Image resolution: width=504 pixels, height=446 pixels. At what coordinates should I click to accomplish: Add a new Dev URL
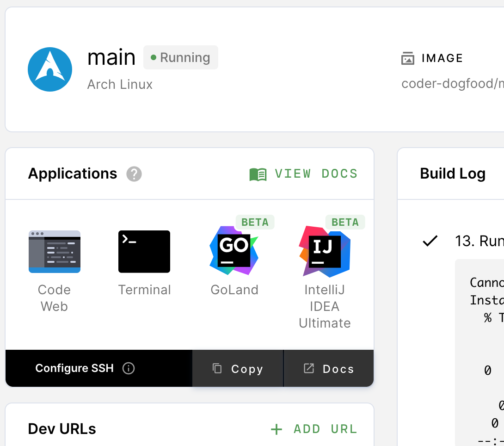[x=314, y=429]
